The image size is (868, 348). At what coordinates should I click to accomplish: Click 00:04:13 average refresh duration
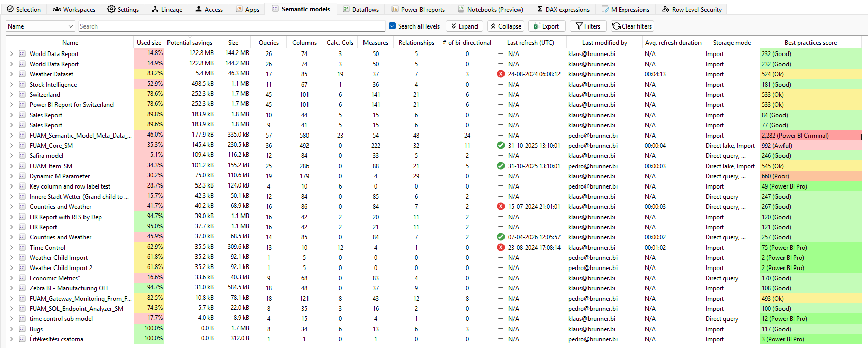pos(655,74)
